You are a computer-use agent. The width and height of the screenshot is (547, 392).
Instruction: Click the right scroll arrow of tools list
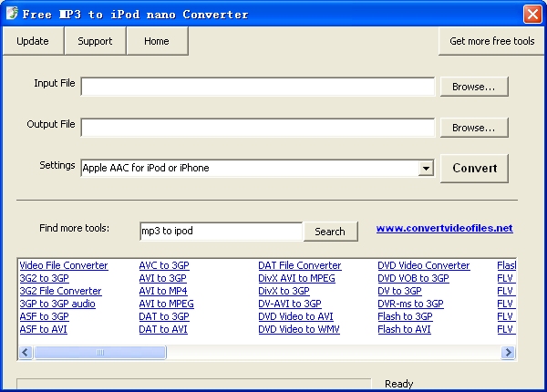[508, 352]
